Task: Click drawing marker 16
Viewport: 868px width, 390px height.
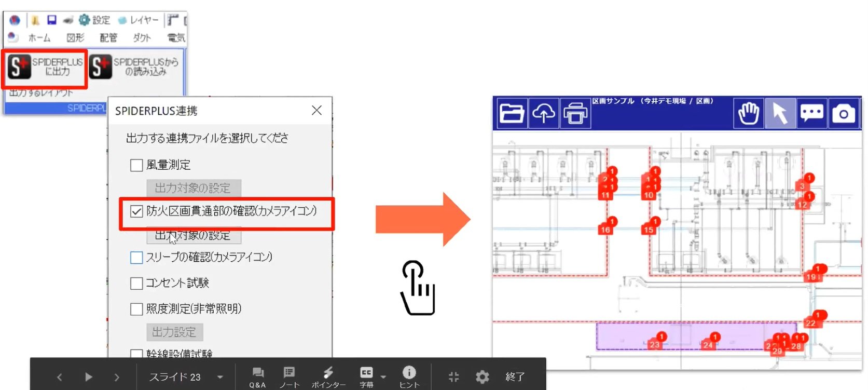Action: (x=605, y=230)
